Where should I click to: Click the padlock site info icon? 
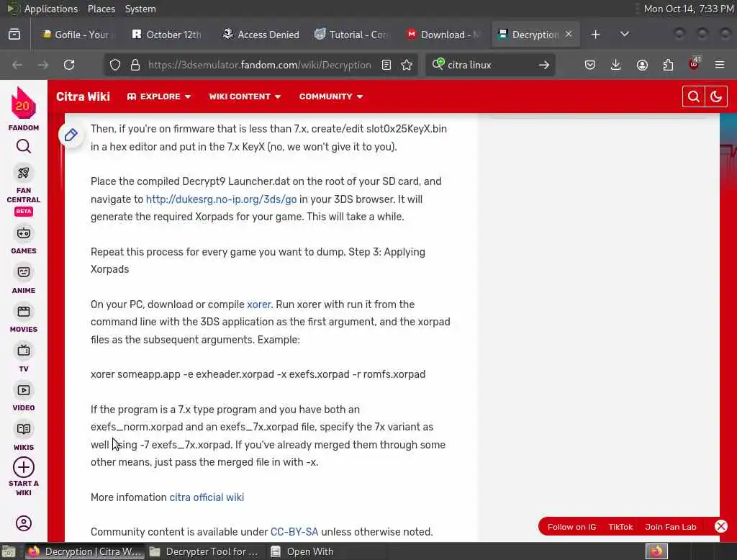tap(135, 65)
